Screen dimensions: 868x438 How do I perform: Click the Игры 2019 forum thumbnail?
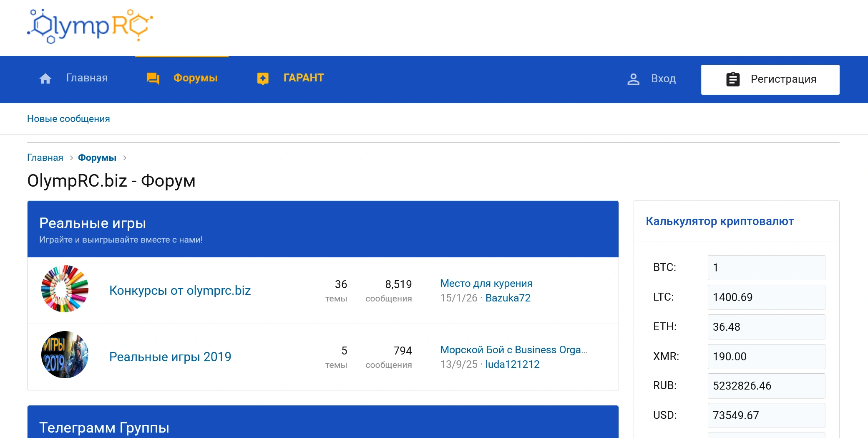click(65, 355)
